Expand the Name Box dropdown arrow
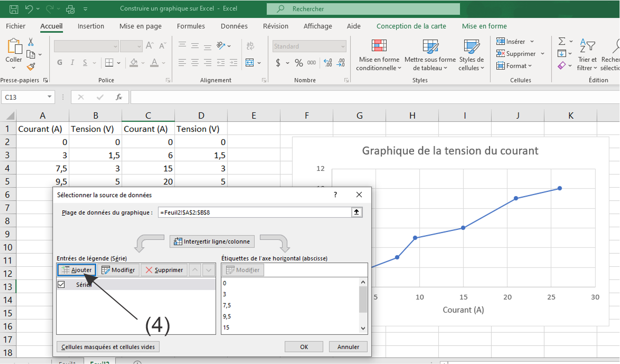The image size is (620, 364). (x=49, y=97)
